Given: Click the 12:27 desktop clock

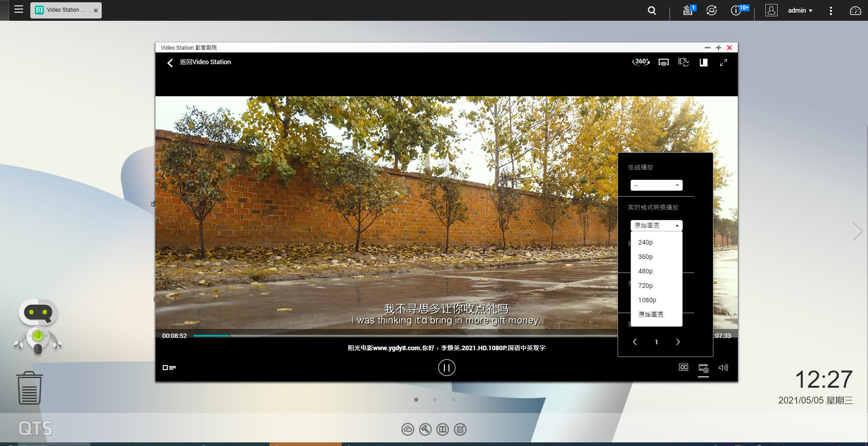Looking at the screenshot, I should click(824, 379).
